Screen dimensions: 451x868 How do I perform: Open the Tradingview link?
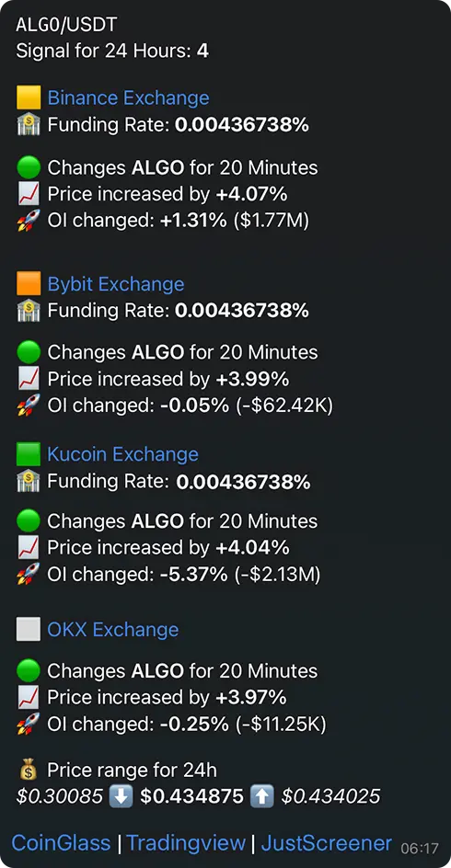186,843
